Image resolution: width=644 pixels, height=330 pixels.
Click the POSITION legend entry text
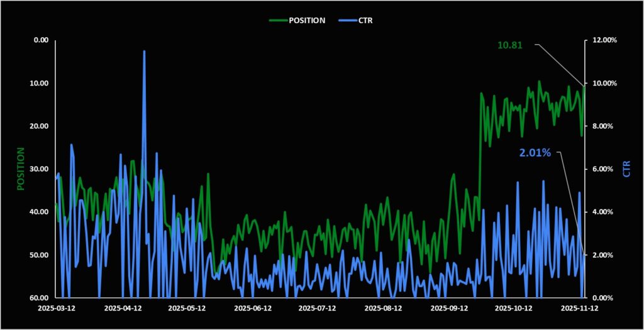tap(307, 20)
